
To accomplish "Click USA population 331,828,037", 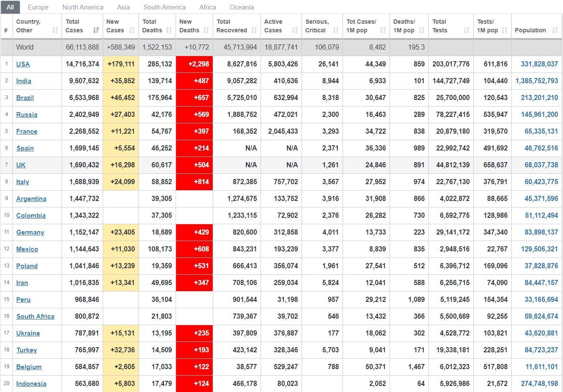I will coord(539,64).
